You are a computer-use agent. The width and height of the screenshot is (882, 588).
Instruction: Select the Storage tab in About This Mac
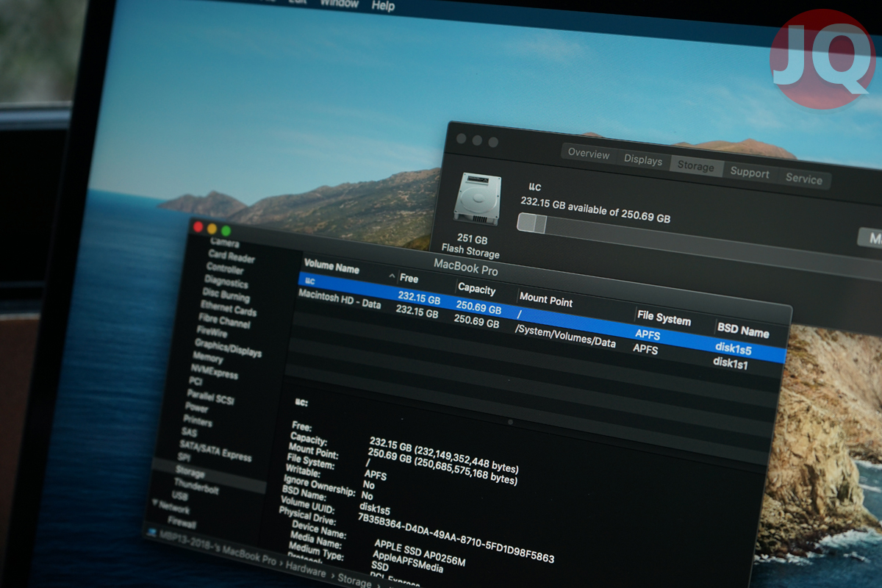pos(695,166)
